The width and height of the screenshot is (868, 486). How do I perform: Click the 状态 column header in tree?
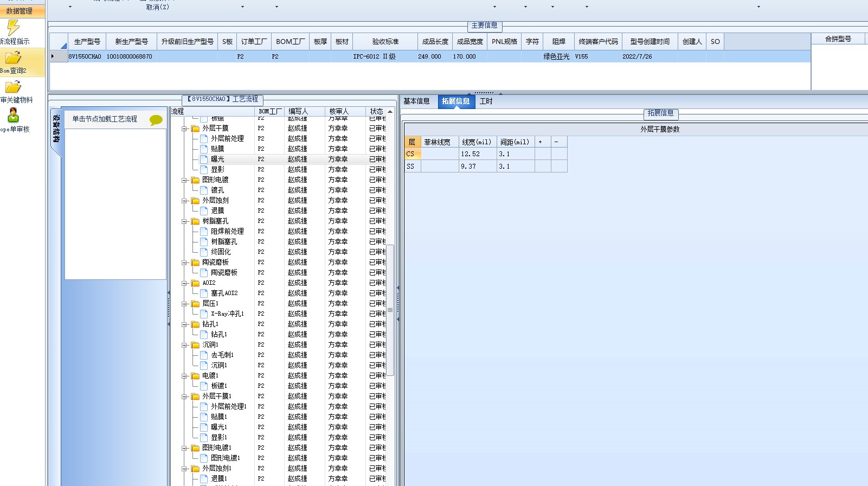(377, 111)
